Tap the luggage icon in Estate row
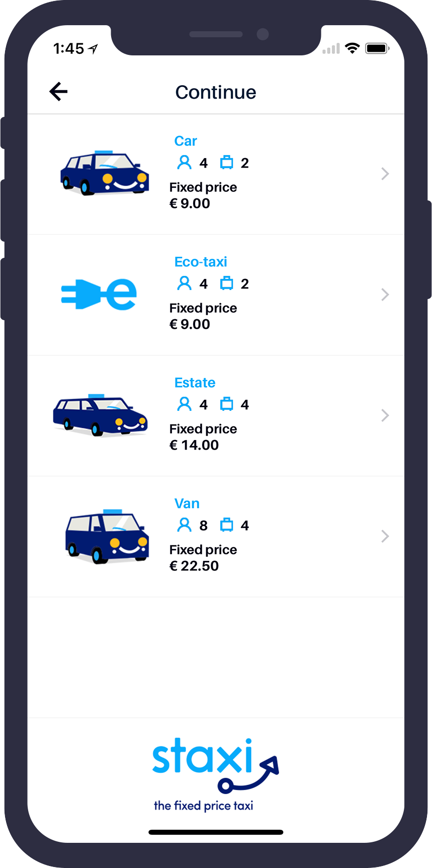 (x=227, y=404)
